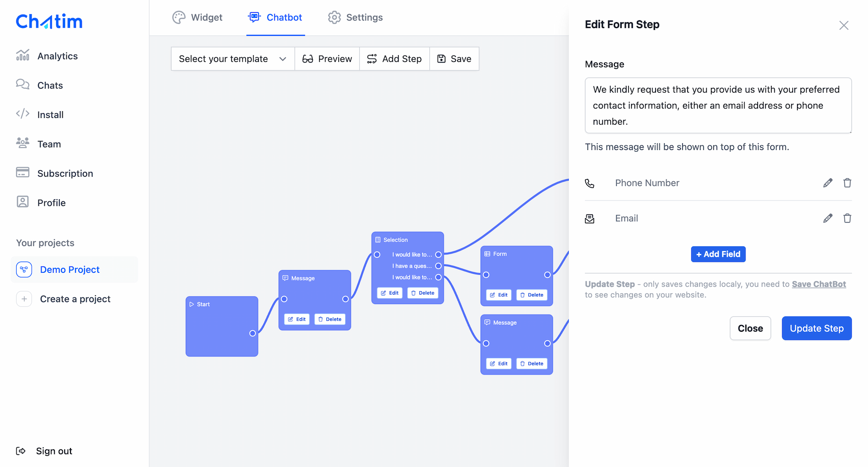Remove the Phone Number field via trash icon
This screenshot has width=868, height=467.
point(847,183)
